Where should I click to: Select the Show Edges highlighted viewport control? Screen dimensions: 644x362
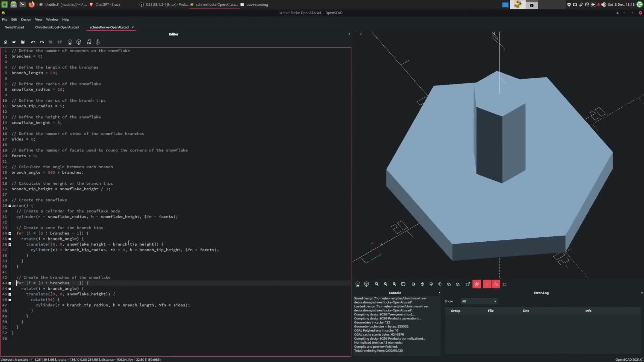pyautogui.click(x=477, y=284)
